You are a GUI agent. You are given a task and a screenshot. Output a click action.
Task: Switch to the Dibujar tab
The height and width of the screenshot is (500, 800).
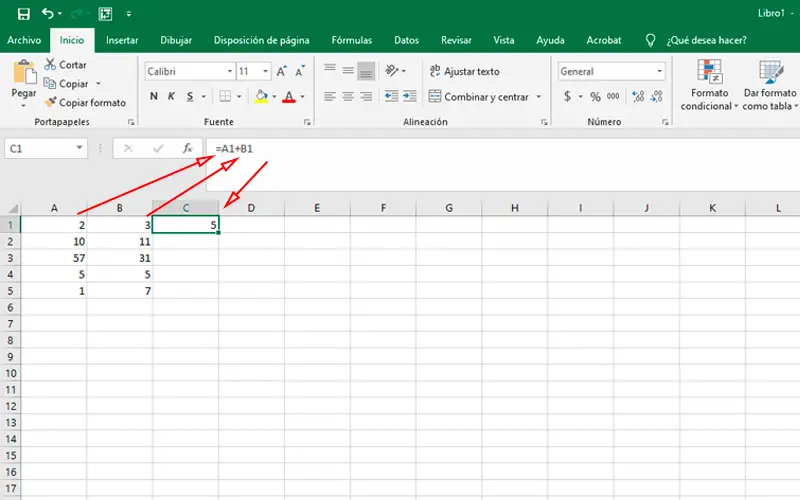(176, 40)
